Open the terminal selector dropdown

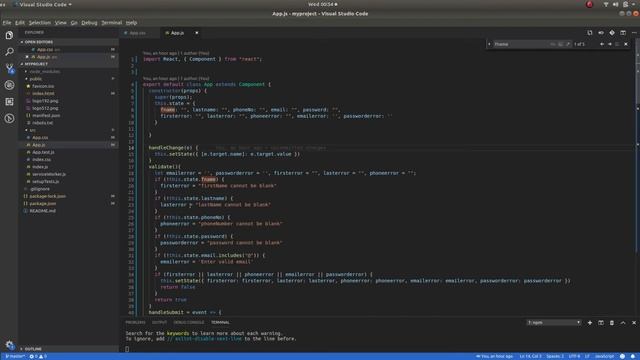[x=554, y=323]
